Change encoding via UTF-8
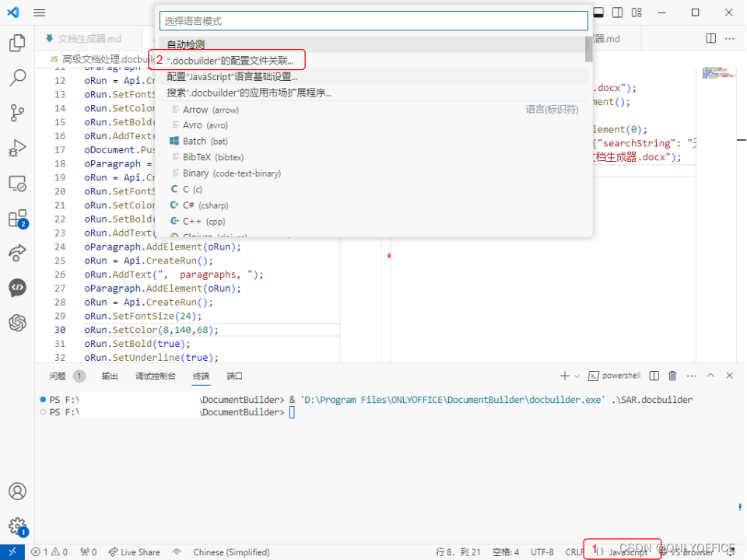 click(x=542, y=552)
